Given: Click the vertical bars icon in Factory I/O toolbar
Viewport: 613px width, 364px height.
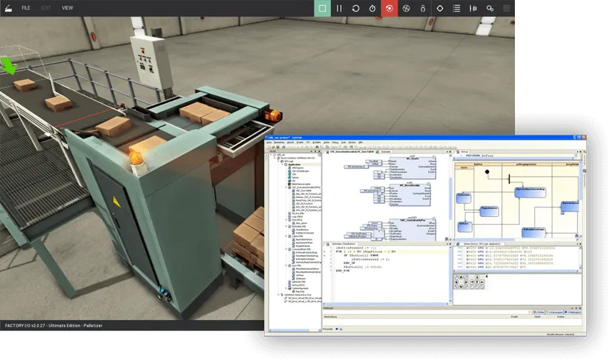Looking at the screenshot, I should [473, 8].
